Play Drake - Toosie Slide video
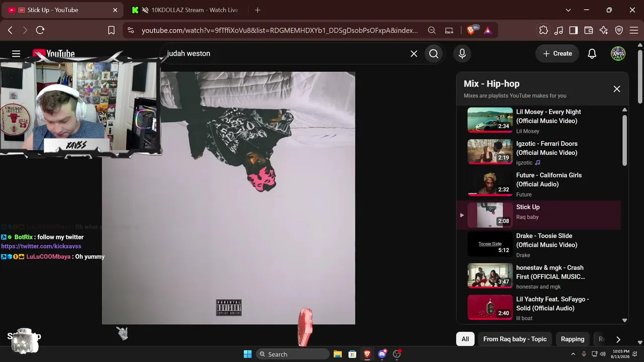The width and height of the screenshot is (644, 362). [538, 245]
